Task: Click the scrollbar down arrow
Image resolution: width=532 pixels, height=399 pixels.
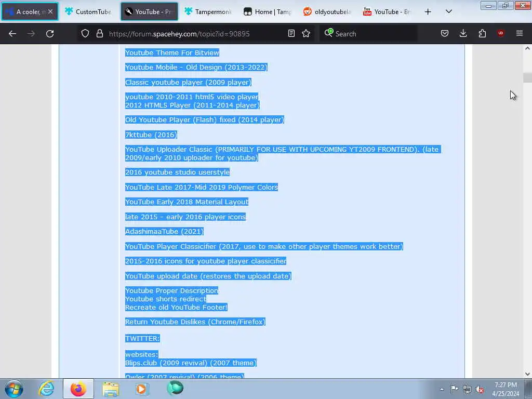Action: [x=527, y=374]
